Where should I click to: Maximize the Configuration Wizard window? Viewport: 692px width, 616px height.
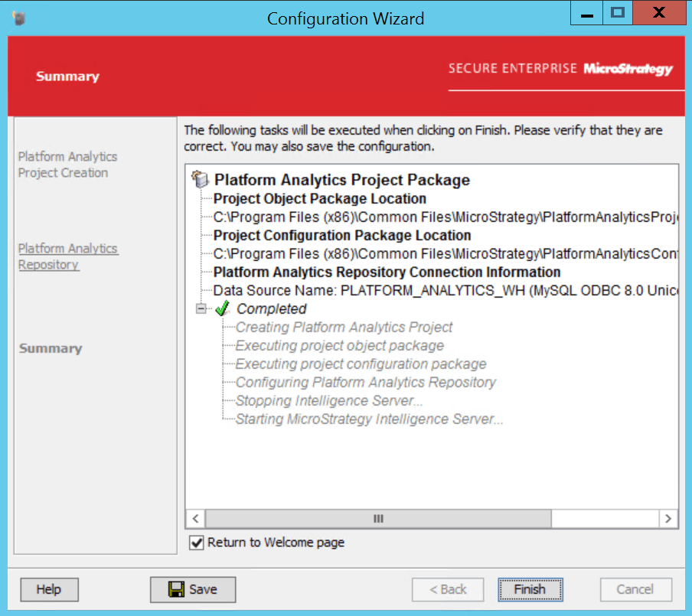tap(618, 13)
